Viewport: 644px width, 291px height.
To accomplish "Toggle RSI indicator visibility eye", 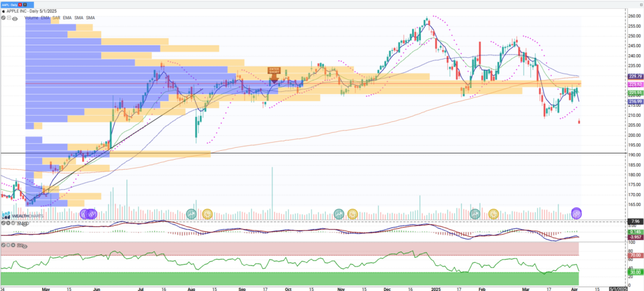I will (25, 246).
